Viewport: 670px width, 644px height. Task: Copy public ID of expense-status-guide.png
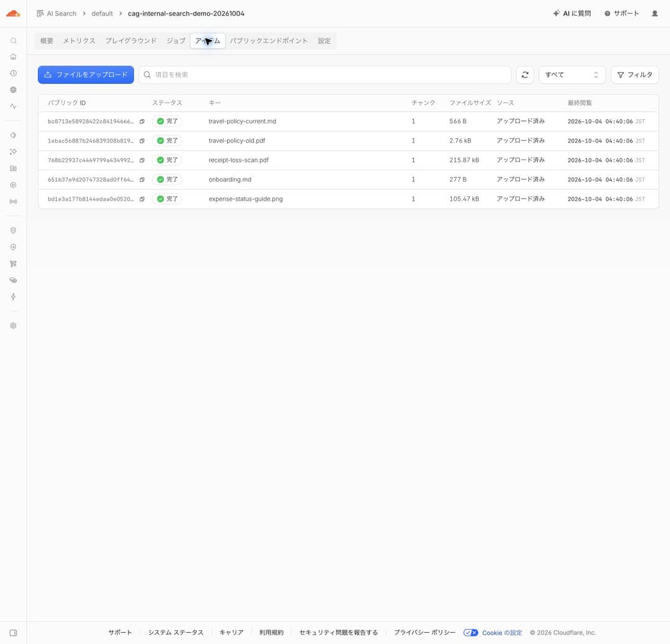pyautogui.click(x=142, y=199)
